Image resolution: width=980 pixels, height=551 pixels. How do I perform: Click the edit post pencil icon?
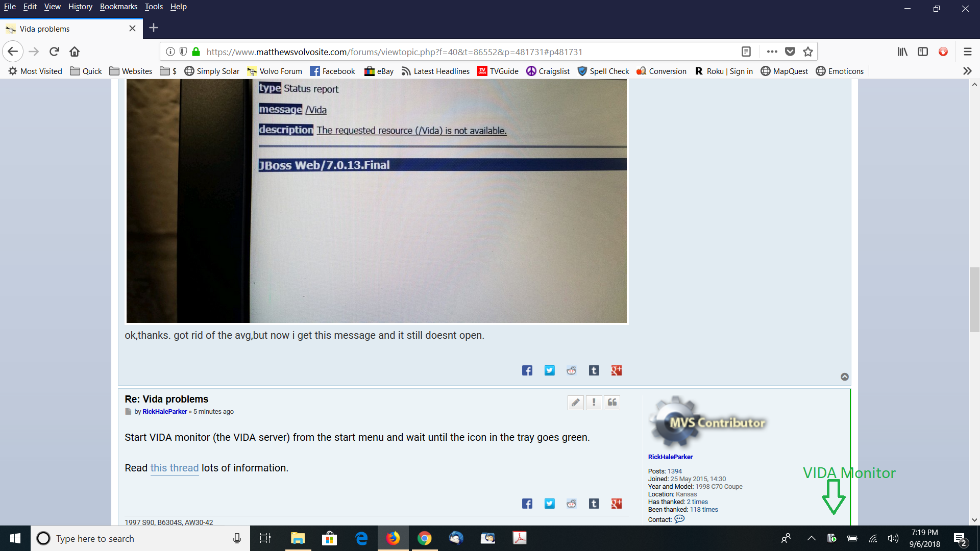575,403
